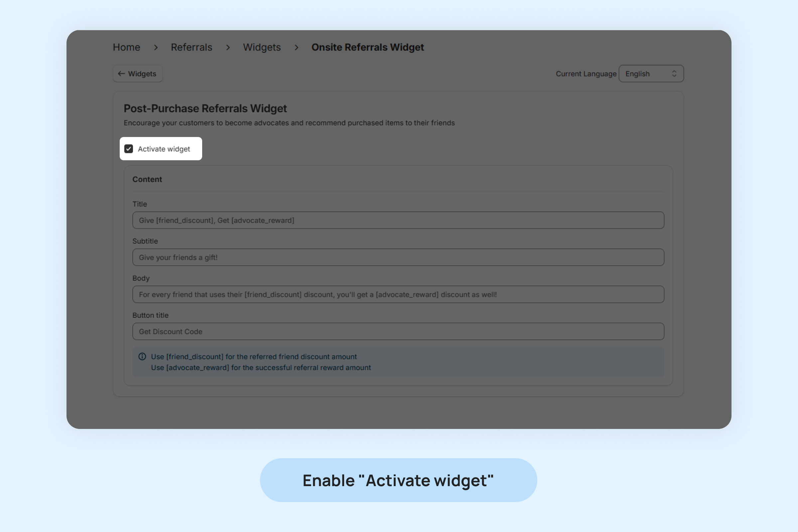
Task: Click the chevron after the Home breadcrumb
Action: pyautogui.click(x=156, y=48)
